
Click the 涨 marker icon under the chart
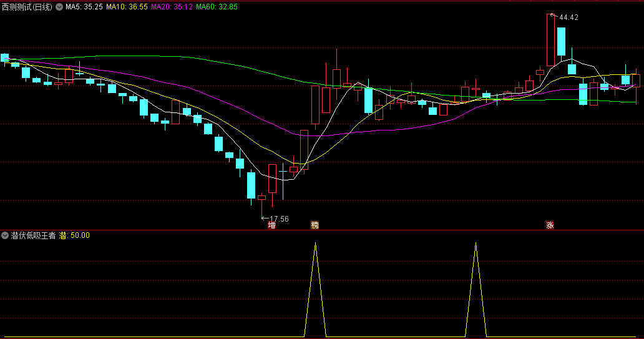tap(550, 225)
